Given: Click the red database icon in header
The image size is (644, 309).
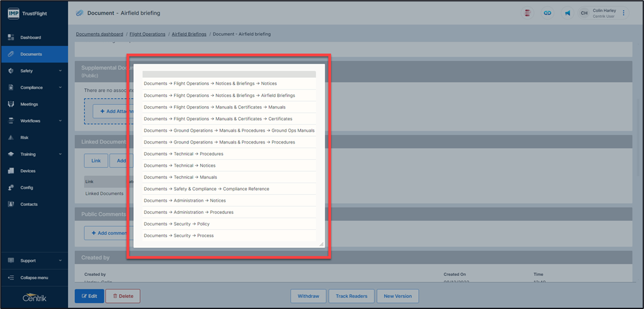Looking at the screenshot, I should coord(527,13).
